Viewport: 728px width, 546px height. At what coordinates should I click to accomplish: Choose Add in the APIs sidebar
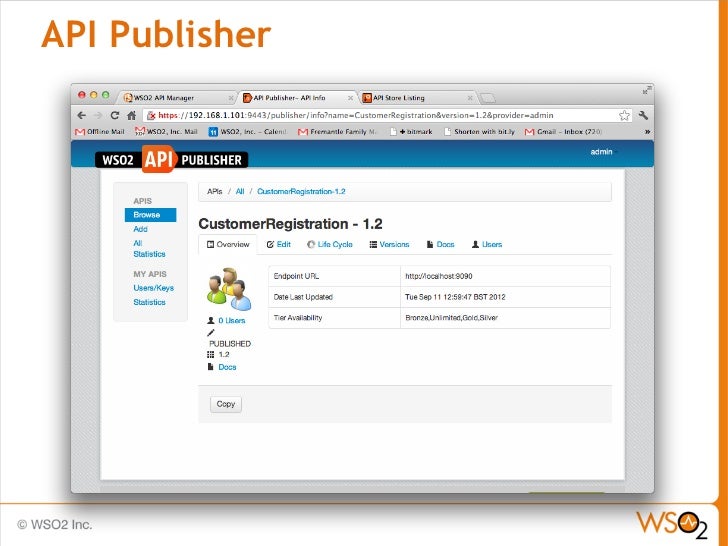pos(140,229)
